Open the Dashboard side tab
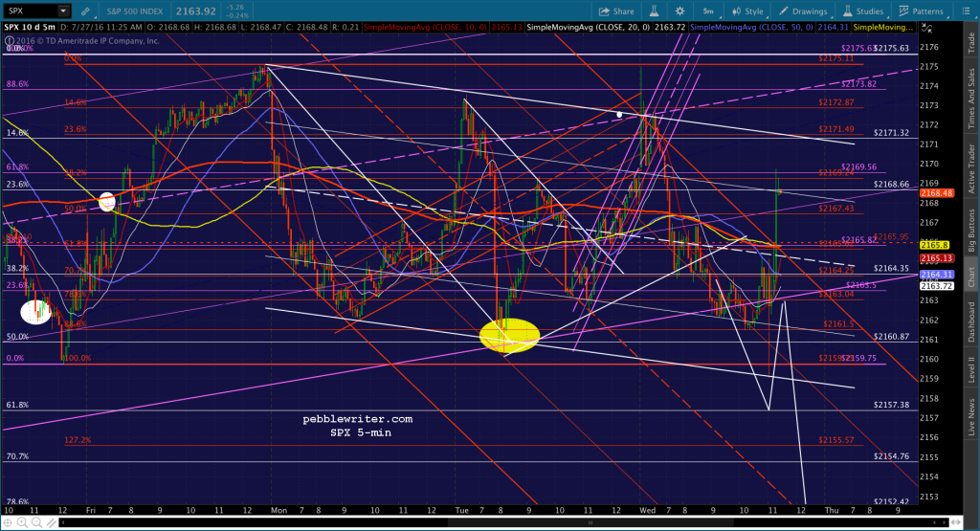Viewport: 980px width, 531px height. click(x=971, y=321)
